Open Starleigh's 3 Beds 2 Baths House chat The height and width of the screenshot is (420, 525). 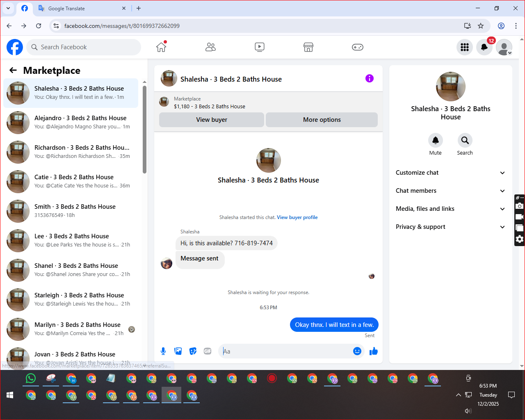click(71, 300)
